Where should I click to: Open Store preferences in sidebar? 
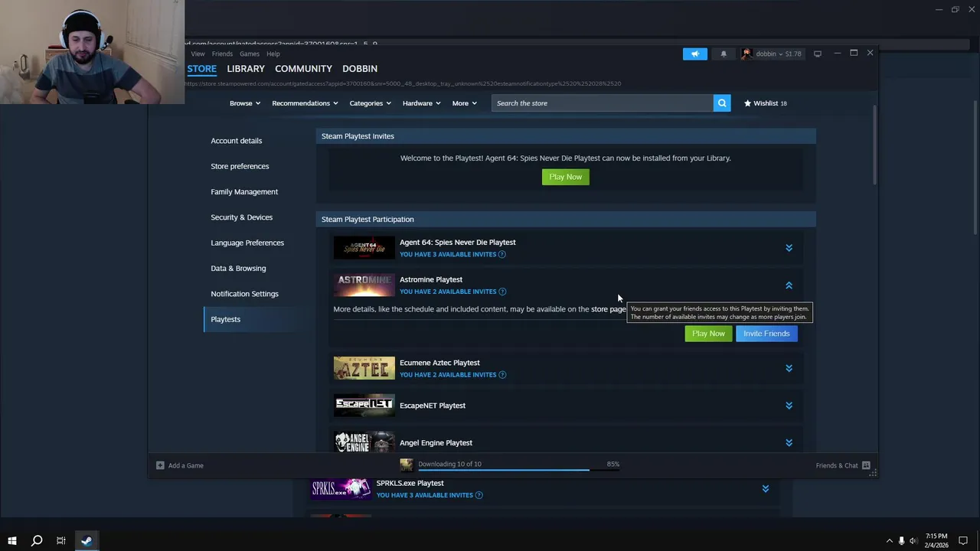240,166
